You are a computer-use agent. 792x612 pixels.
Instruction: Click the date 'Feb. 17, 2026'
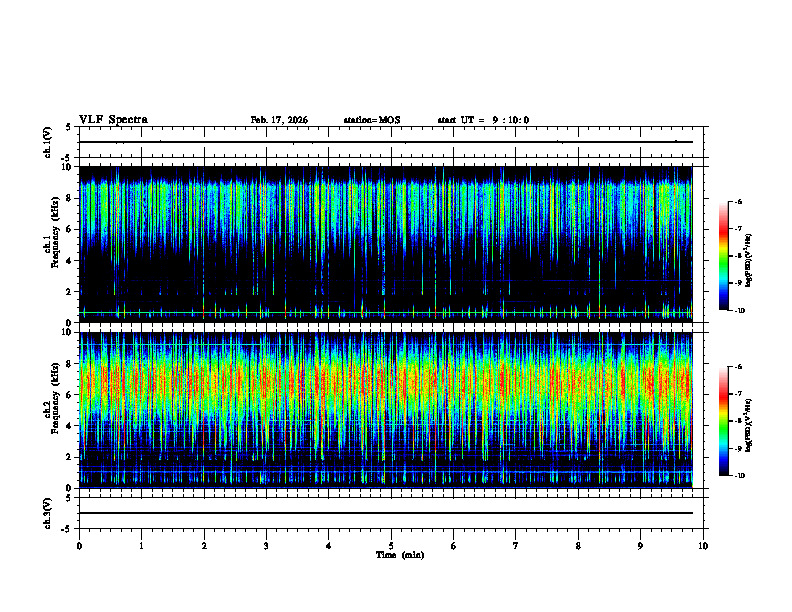pyautogui.click(x=279, y=120)
